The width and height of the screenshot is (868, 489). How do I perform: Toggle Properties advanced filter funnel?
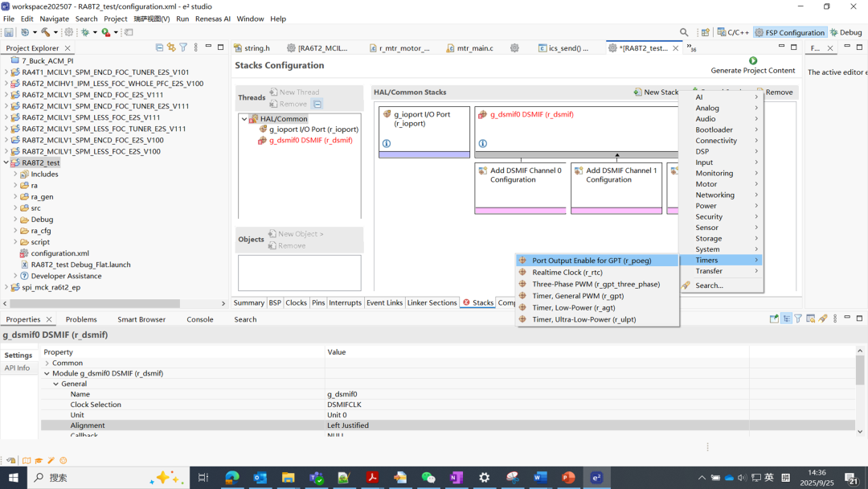click(x=798, y=318)
